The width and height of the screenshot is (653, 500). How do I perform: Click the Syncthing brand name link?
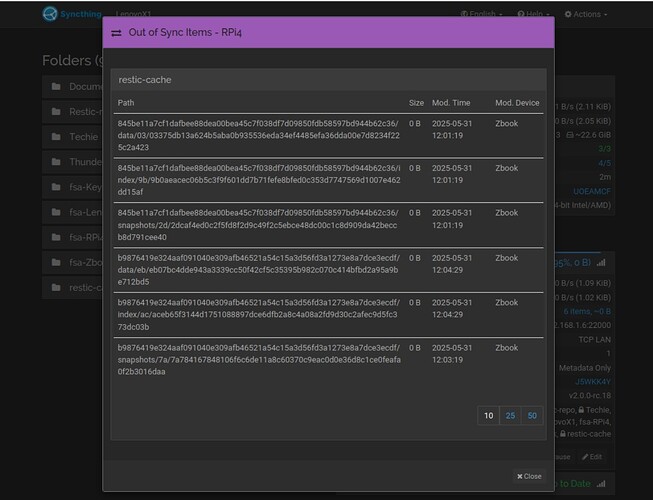pos(80,14)
